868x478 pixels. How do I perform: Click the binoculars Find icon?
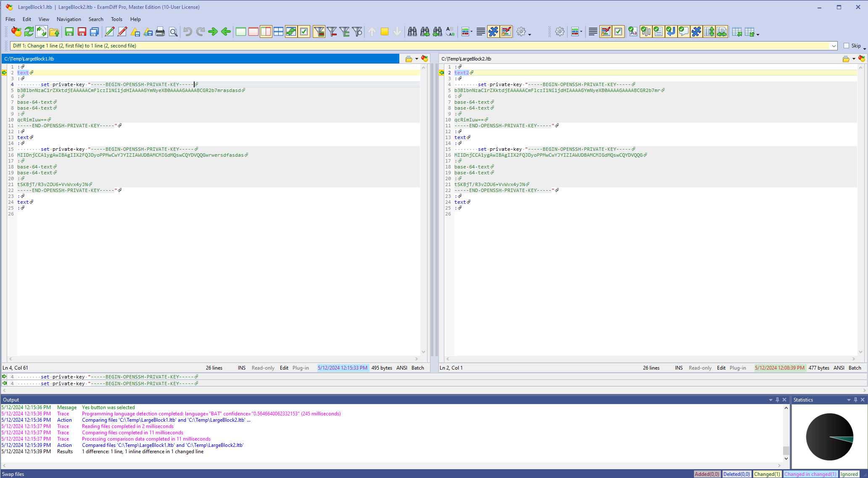point(412,32)
